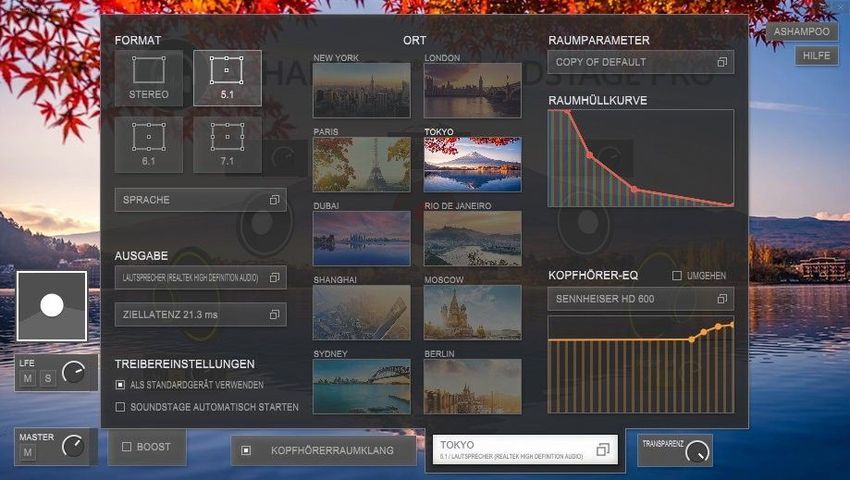This screenshot has height=480, width=850.
Task: Choose the 7.1 speaker format icon
Action: pyautogui.click(x=227, y=143)
